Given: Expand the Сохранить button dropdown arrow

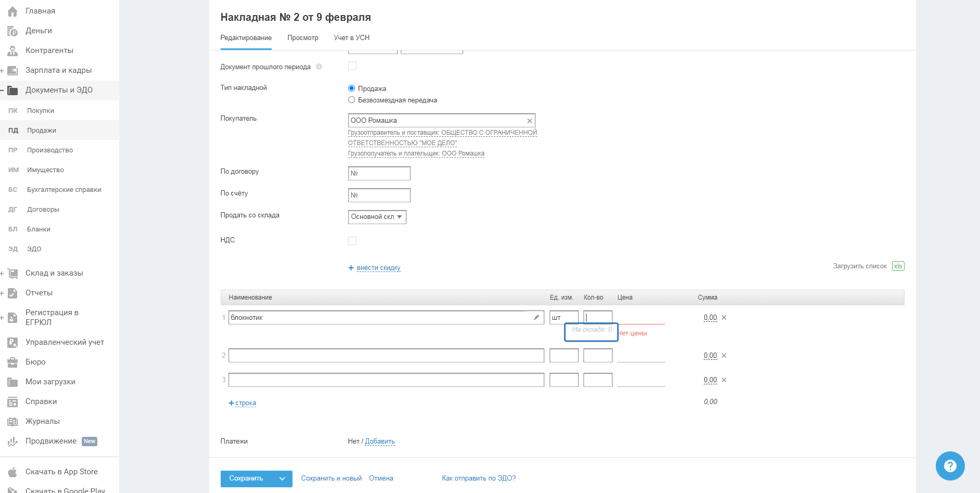Looking at the screenshot, I should click(x=282, y=479).
